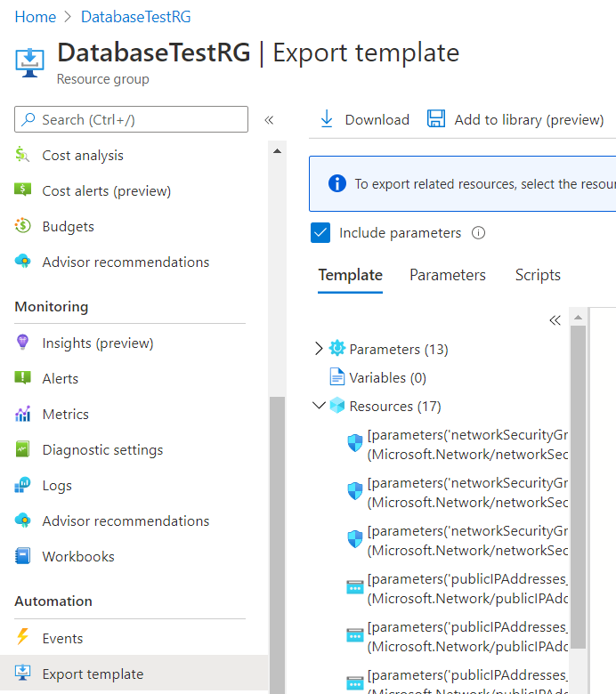
Task: Click the blue info icon in the banner
Action: point(337,183)
